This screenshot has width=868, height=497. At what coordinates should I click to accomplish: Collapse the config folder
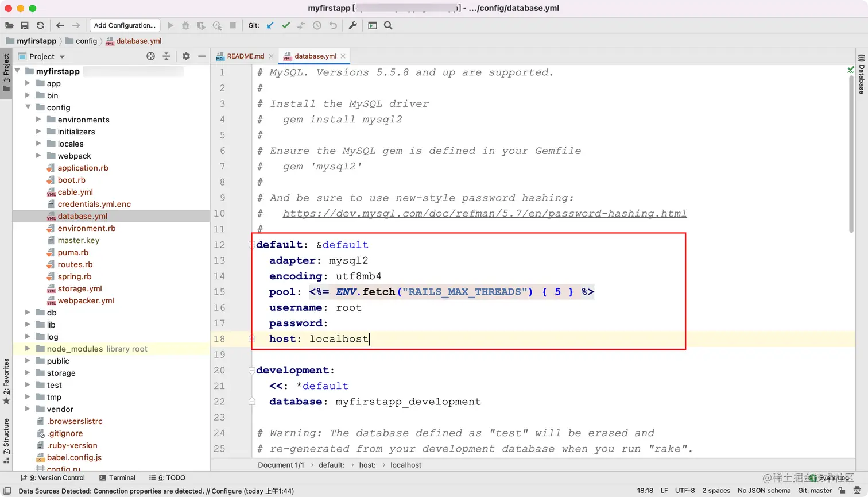[28, 107]
